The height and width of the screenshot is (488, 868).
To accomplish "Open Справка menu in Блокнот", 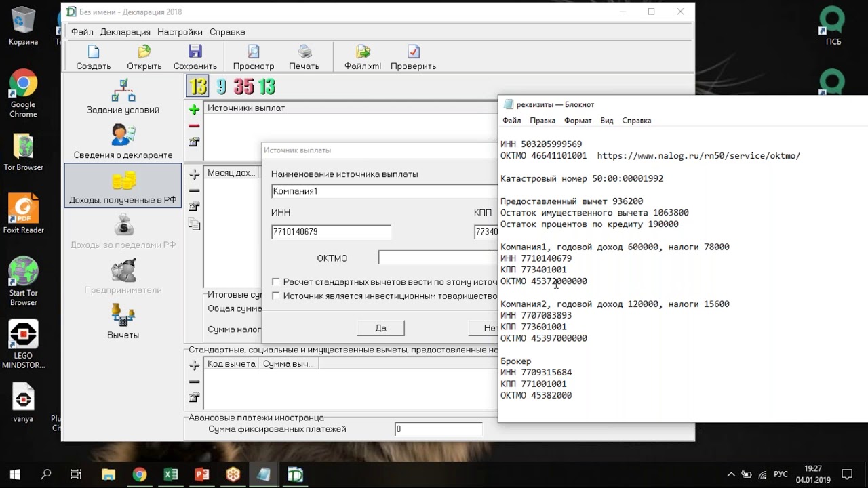I will 637,121.
